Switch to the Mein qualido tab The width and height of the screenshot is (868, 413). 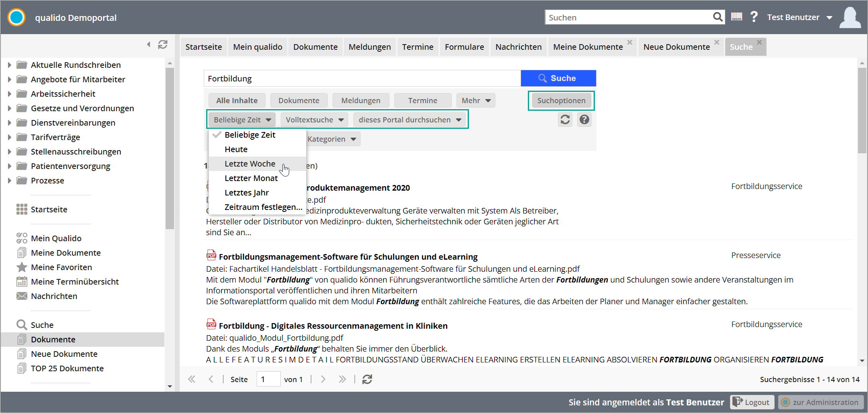[258, 47]
